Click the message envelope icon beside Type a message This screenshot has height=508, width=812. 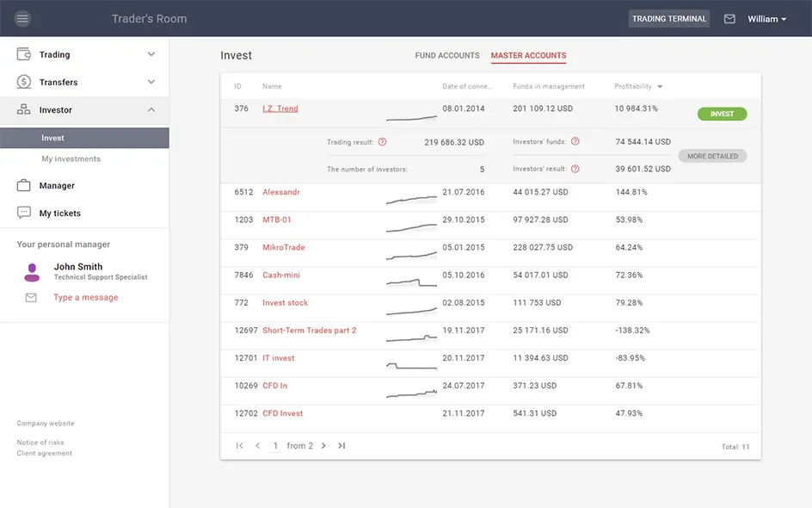click(30, 297)
